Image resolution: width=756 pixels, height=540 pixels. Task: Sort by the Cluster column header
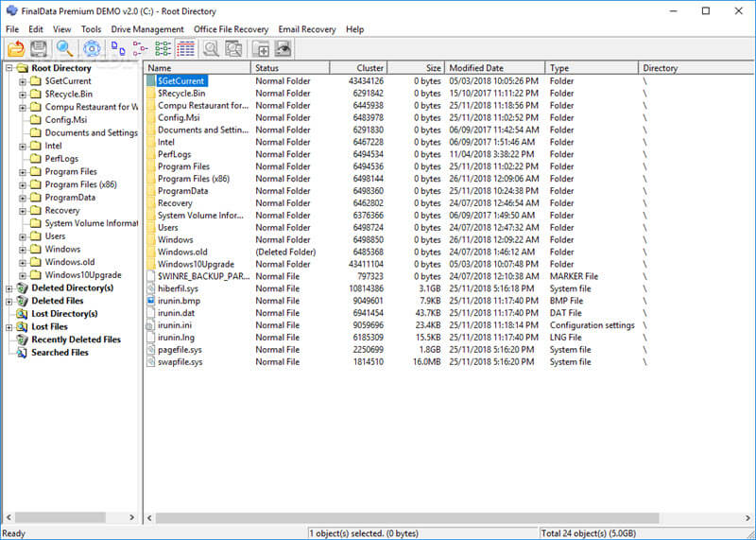coord(358,68)
